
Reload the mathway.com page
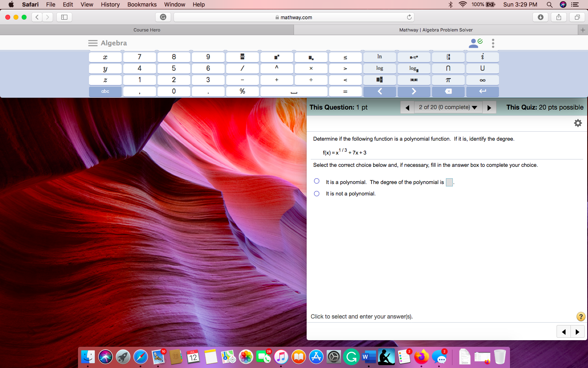[409, 17]
